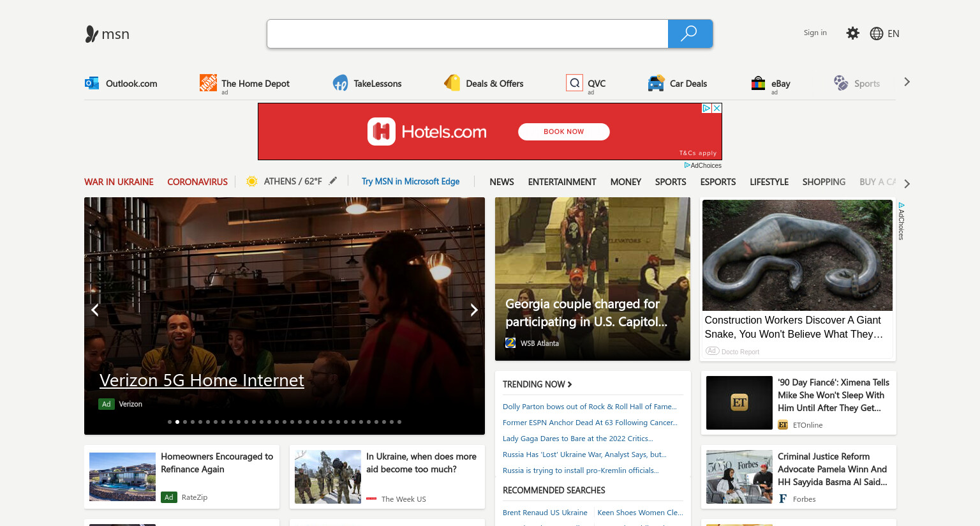Click the EN language label

(x=893, y=34)
